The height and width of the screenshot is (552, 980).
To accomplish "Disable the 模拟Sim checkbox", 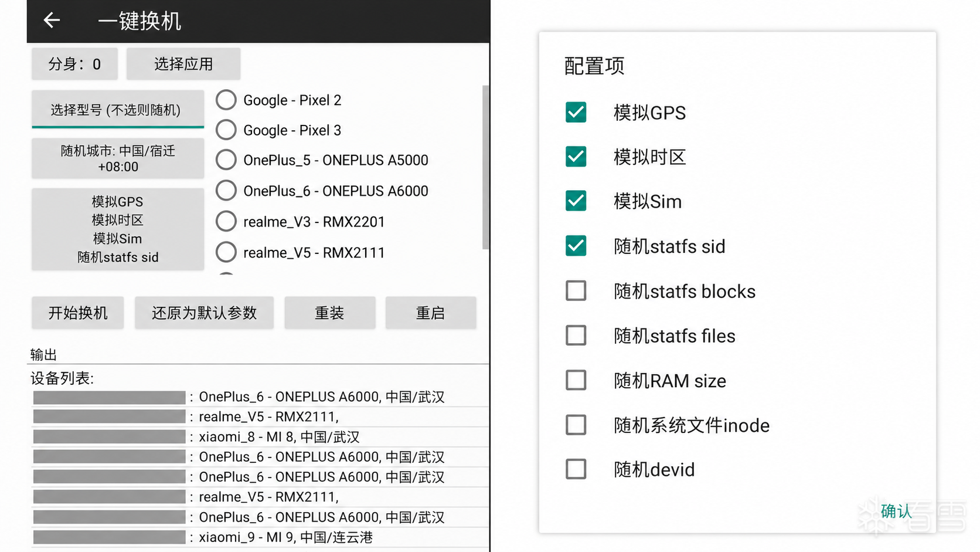I will click(x=576, y=201).
